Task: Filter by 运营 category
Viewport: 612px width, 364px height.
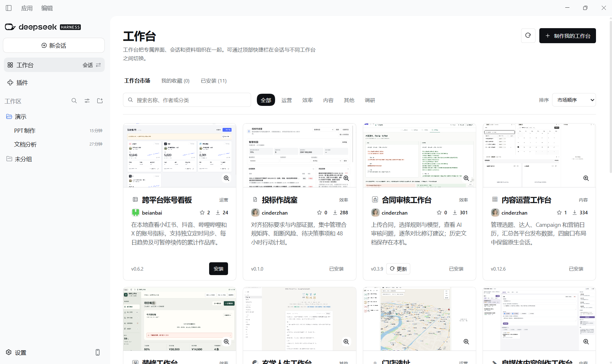Action: [x=287, y=100]
